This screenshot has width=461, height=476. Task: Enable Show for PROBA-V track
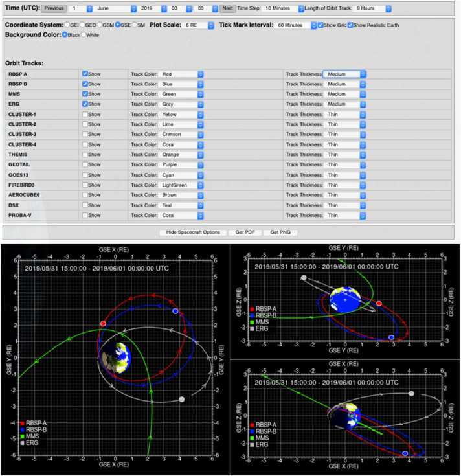coord(85,215)
